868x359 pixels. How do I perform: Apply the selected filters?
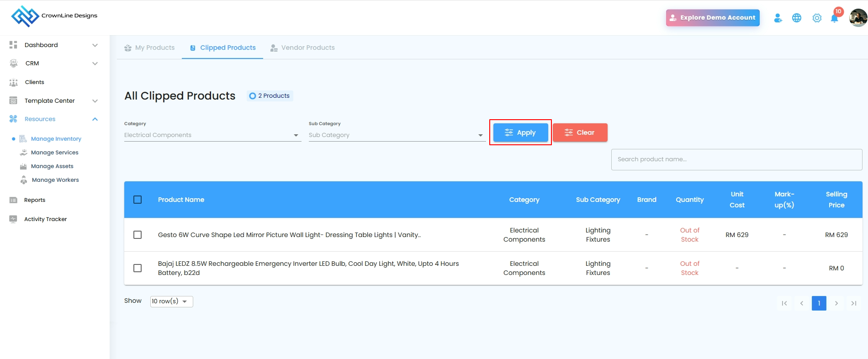pos(521,132)
